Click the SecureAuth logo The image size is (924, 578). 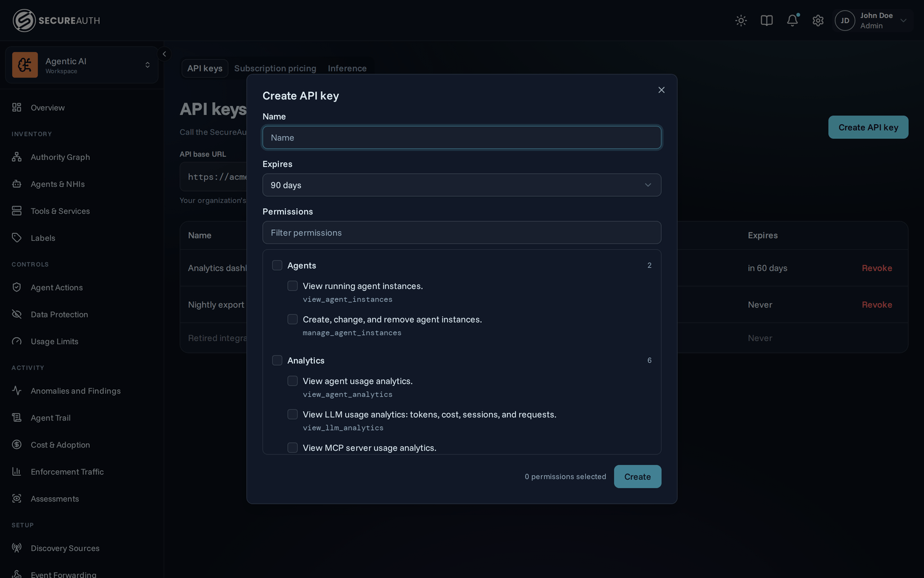click(x=56, y=21)
